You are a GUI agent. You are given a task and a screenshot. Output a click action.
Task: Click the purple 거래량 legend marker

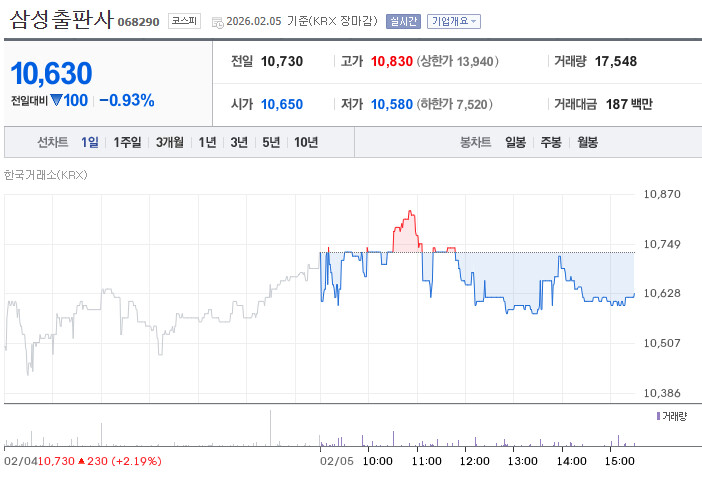pyautogui.click(x=658, y=416)
